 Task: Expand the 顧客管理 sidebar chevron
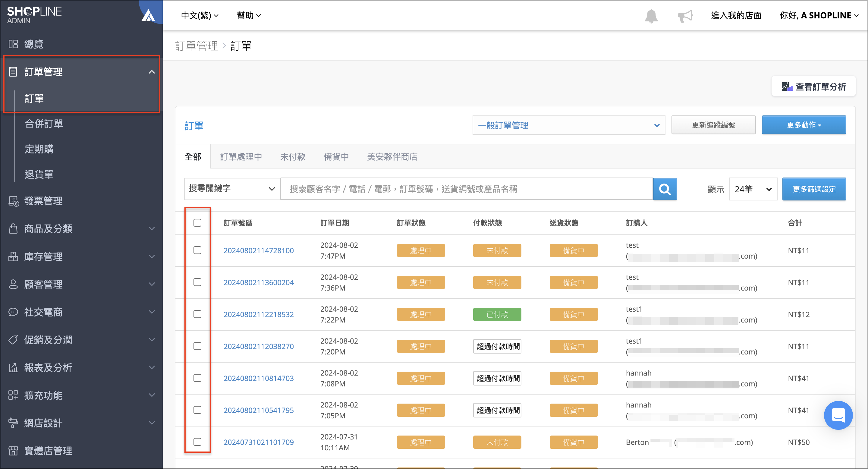pos(152,284)
